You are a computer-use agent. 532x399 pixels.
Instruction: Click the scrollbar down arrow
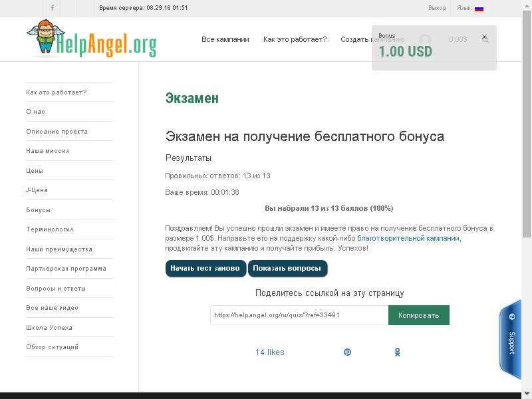527,394
